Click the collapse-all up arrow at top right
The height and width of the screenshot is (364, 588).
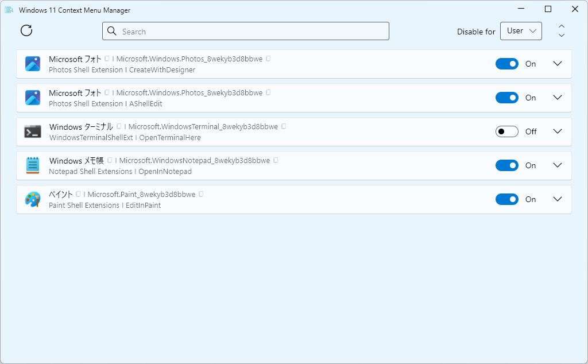[562, 26]
